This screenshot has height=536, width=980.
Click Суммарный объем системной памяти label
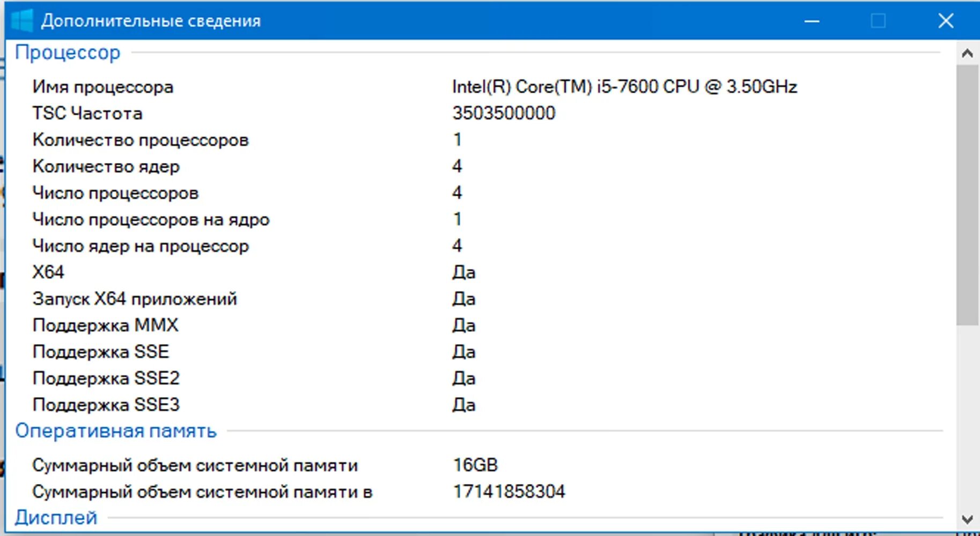[195, 465]
